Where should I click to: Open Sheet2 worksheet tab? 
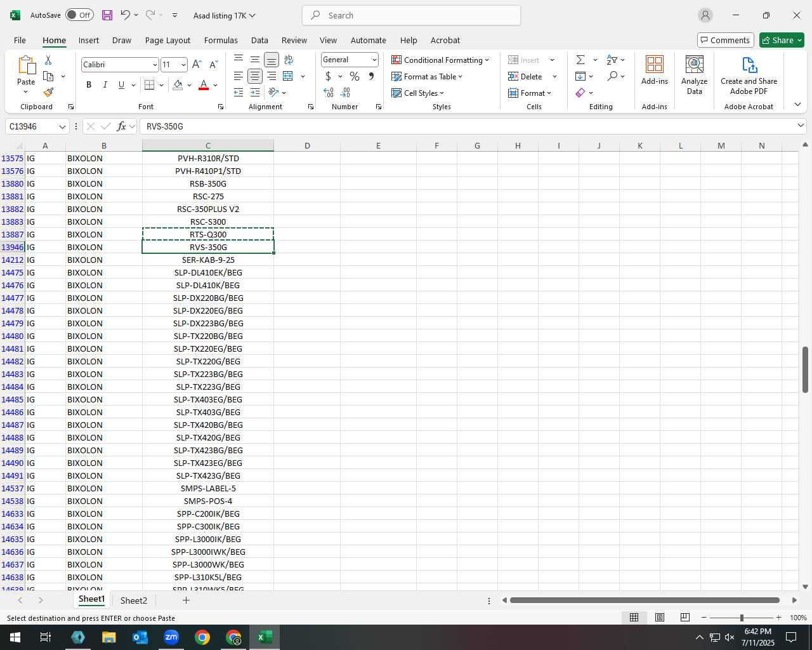tap(133, 600)
